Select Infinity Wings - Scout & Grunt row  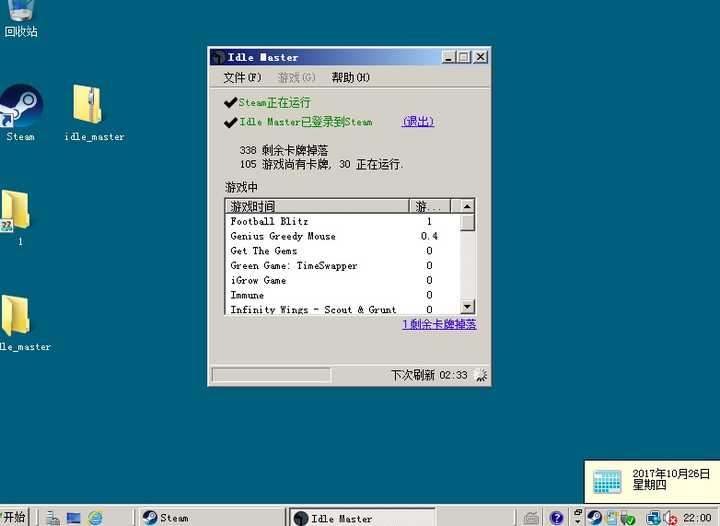[343, 309]
